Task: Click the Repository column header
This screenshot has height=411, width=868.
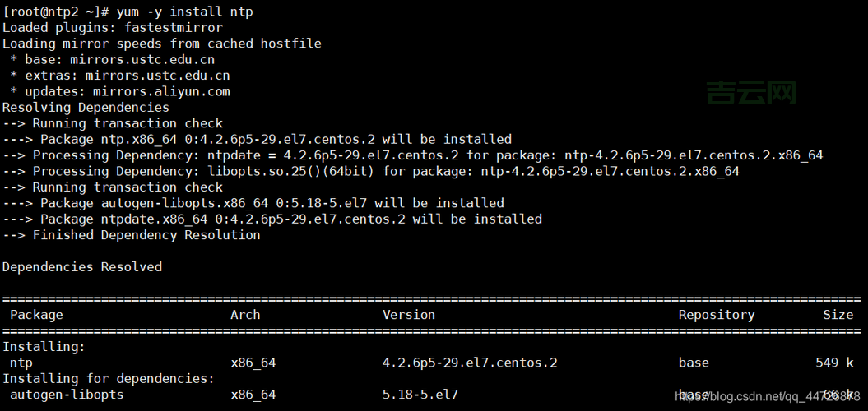Action: [x=716, y=315]
